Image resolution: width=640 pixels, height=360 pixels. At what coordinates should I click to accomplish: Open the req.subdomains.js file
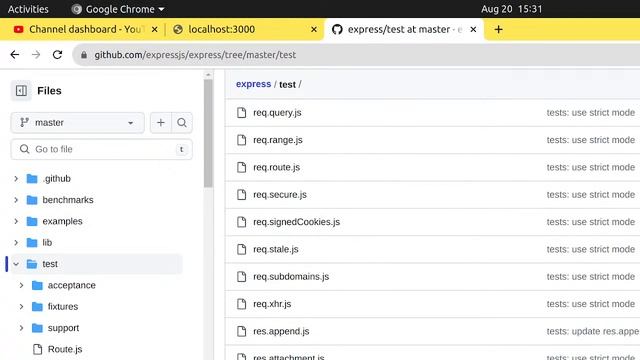pos(291,277)
